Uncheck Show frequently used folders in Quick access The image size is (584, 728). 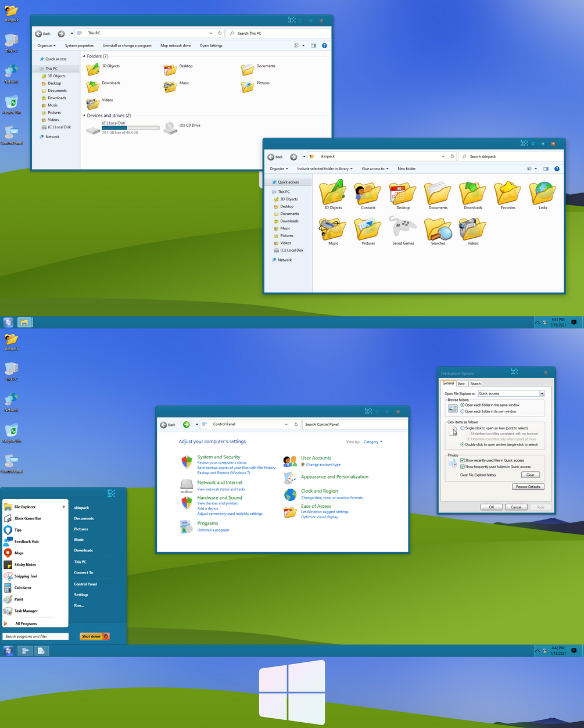click(463, 467)
